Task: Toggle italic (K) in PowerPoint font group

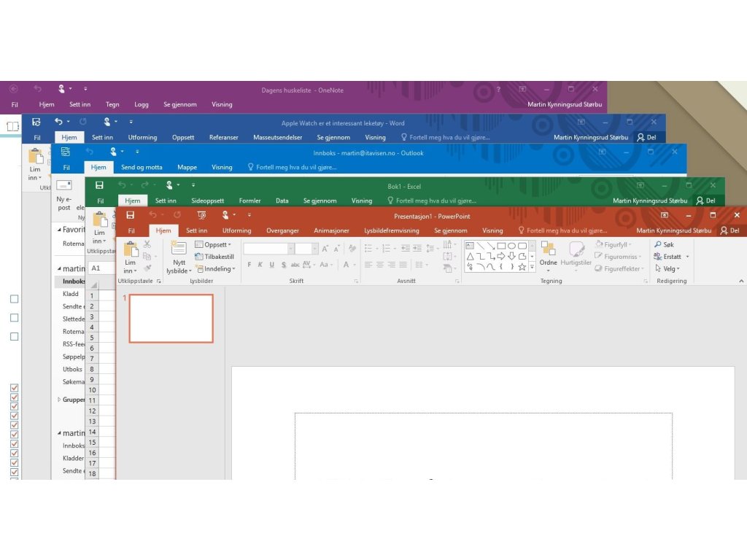Action: point(260,265)
